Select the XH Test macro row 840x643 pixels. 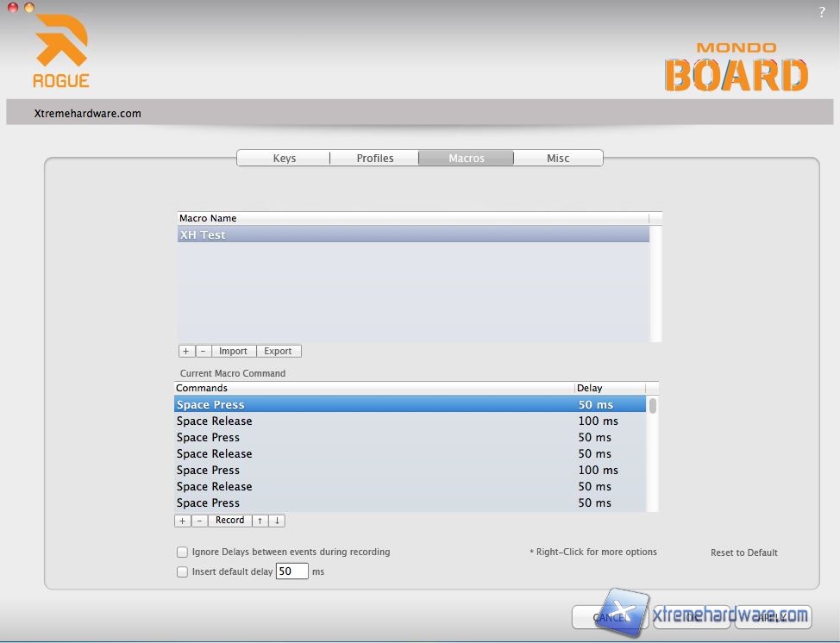(x=413, y=234)
